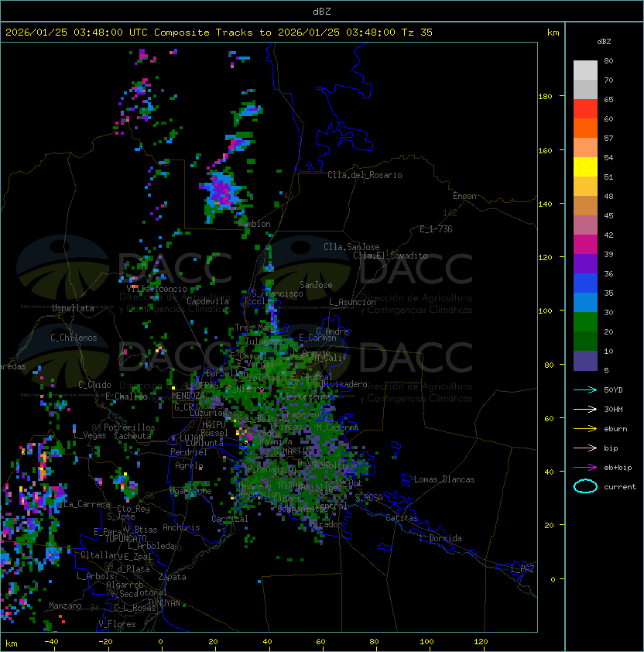This screenshot has height=652, width=644.
Task: Click the 'Encon' map label
Action: coord(464,196)
